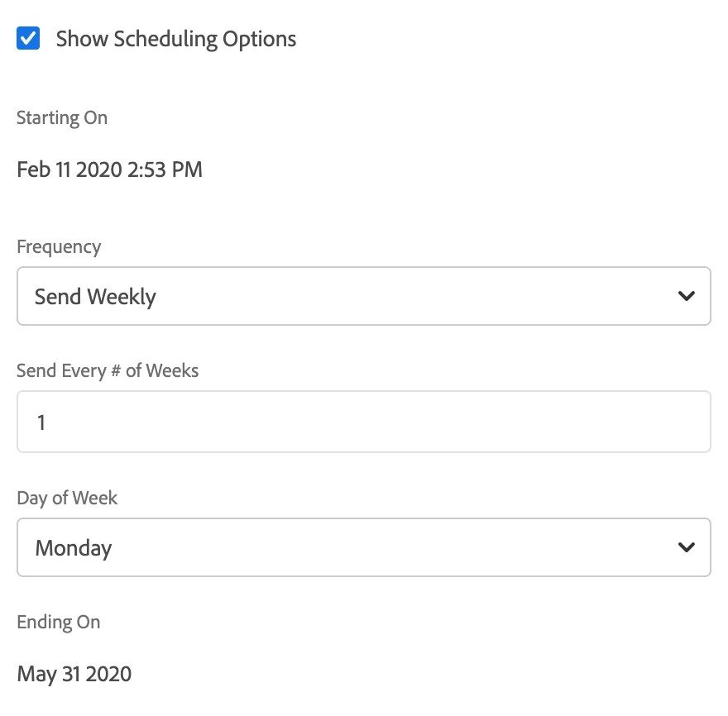The height and width of the screenshot is (716, 728).
Task: Uncheck the Show Scheduling Options checkbox
Action: coord(28,38)
